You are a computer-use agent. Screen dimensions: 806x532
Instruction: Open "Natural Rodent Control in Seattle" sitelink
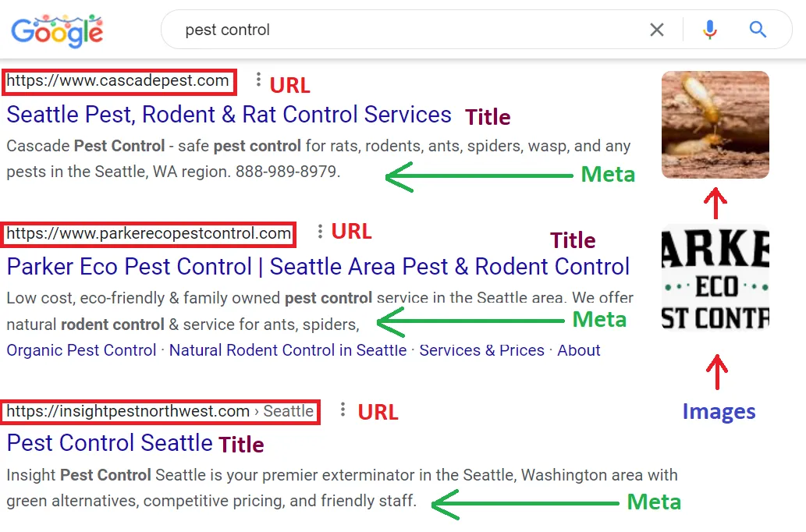coord(288,350)
